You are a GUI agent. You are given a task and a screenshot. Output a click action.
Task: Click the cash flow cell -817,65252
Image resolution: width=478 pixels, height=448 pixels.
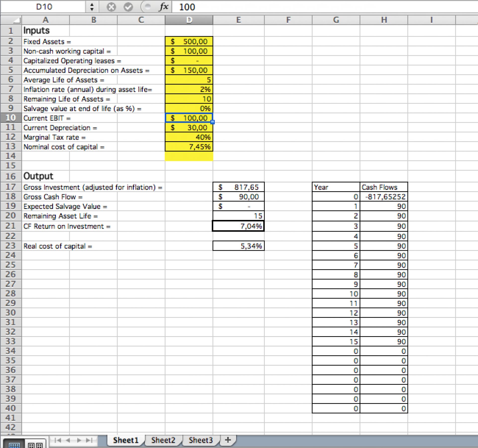coord(384,197)
